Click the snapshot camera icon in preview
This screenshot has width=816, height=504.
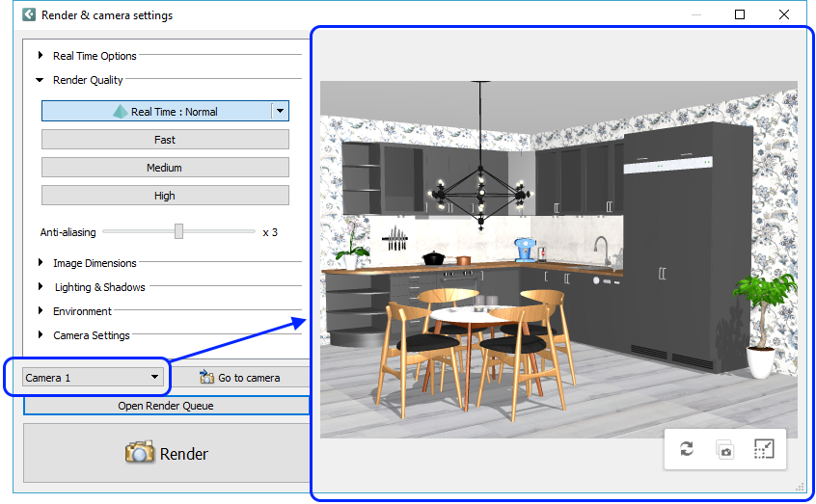tap(725, 449)
